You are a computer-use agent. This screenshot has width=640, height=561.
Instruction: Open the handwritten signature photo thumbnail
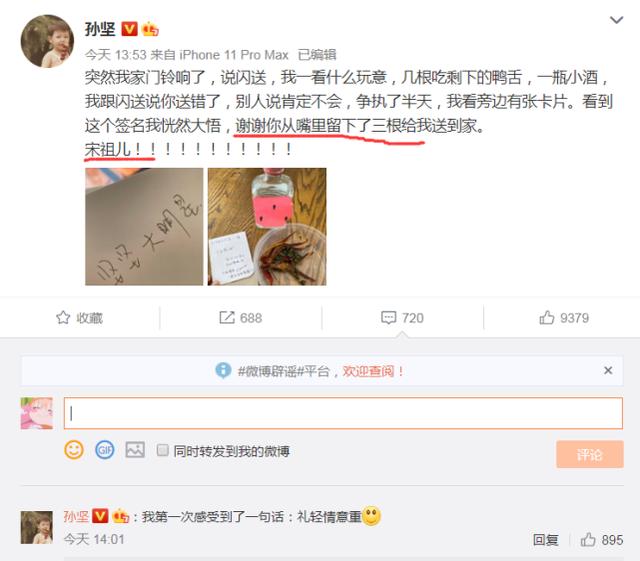[x=144, y=227]
